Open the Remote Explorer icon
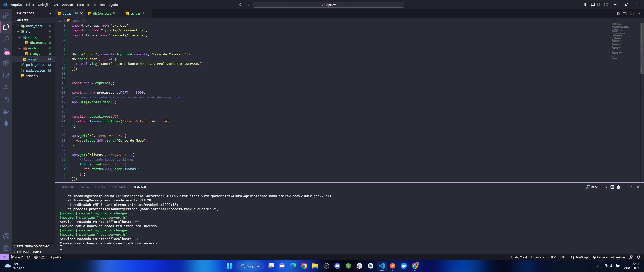Screen dimensions: 644x272 pos(6,75)
